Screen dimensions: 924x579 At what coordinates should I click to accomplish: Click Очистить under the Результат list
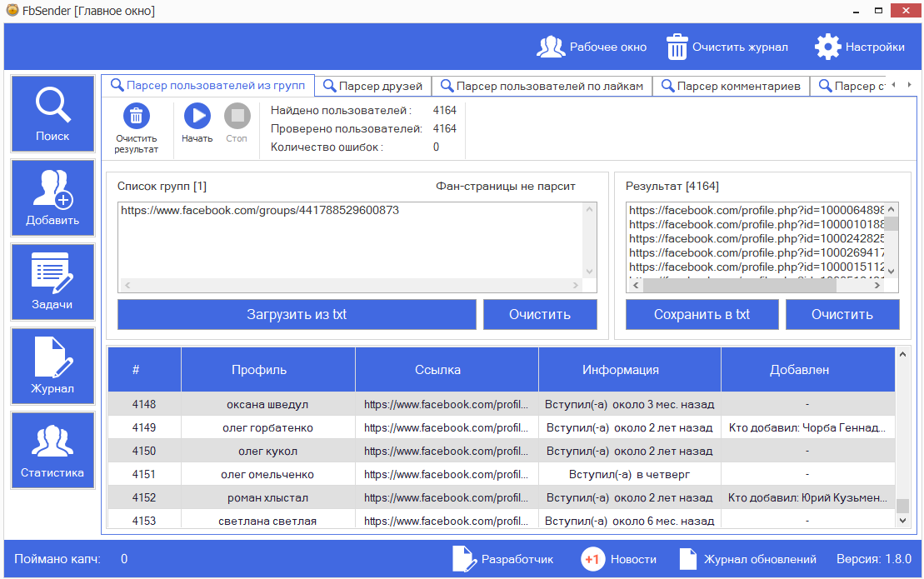(842, 315)
